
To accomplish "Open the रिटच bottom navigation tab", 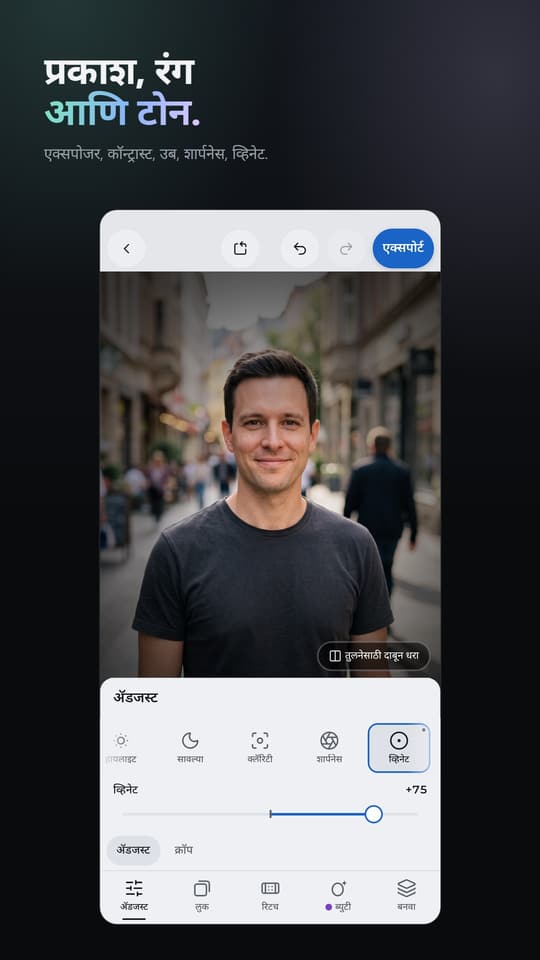I will click(x=270, y=895).
